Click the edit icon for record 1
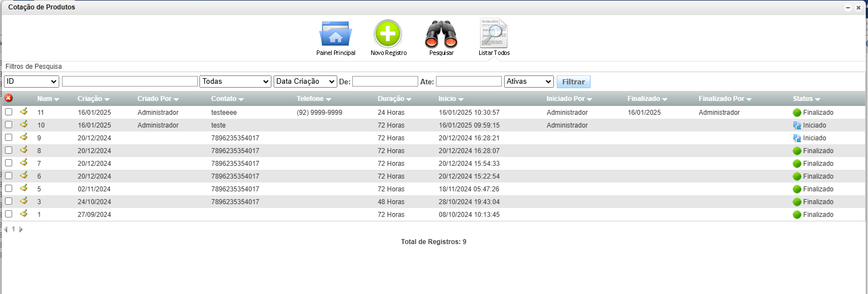Screen dimensions: 868x294 point(24,214)
